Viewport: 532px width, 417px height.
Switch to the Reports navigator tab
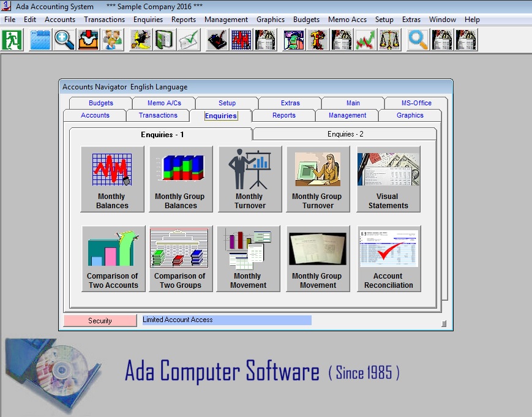point(284,115)
